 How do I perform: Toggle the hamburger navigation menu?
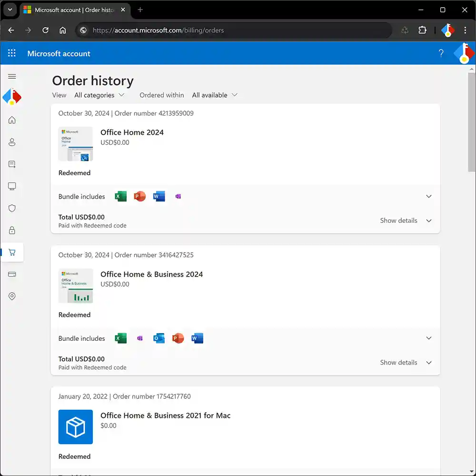(12, 77)
